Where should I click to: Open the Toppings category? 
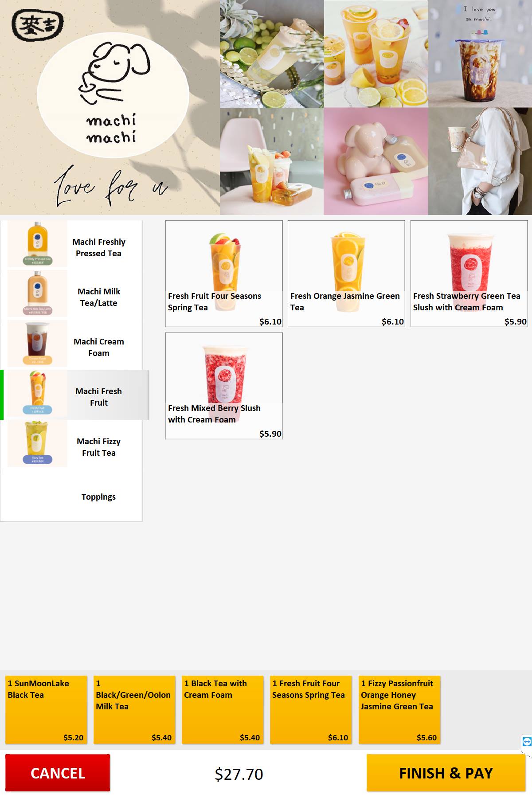point(71,497)
